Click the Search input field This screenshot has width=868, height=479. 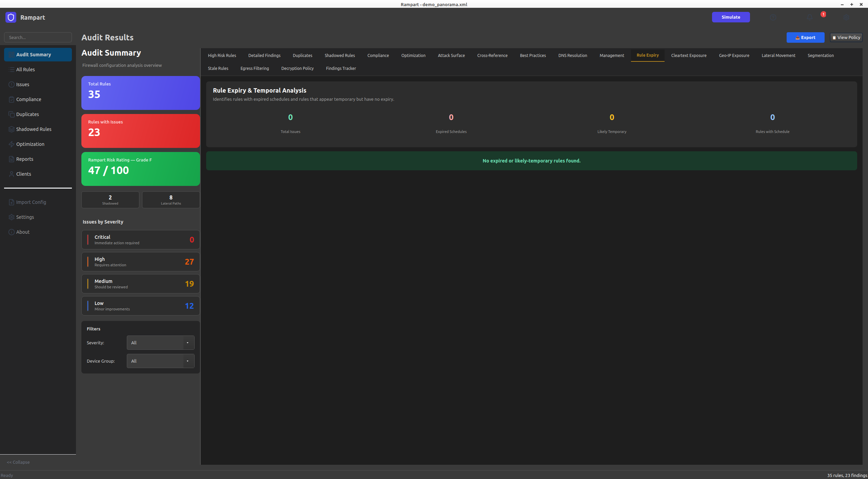click(x=38, y=37)
